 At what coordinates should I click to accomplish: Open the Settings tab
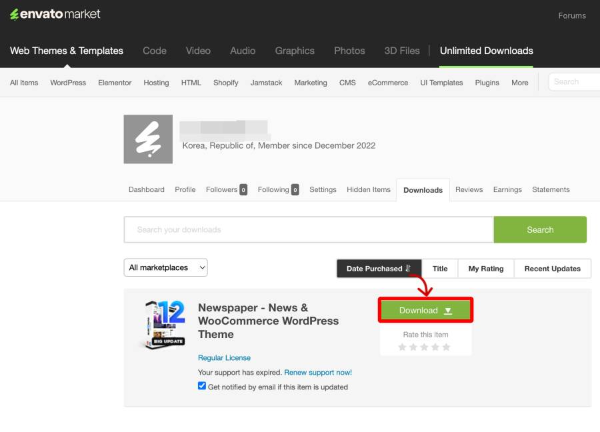(x=323, y=190)
